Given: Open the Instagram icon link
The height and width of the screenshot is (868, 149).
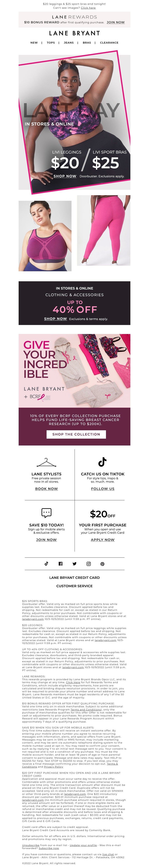Looking at the screenshot, I should coord(88,563).
